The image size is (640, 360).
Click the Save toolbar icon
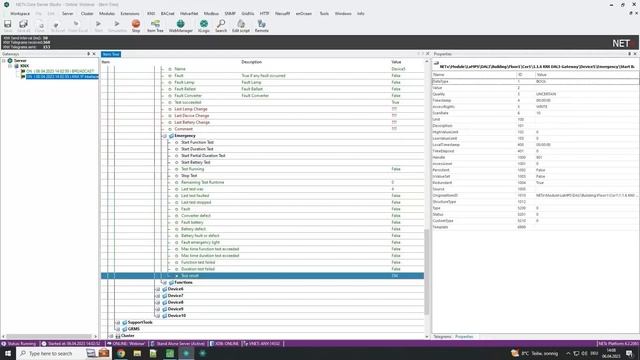point(8,25)
